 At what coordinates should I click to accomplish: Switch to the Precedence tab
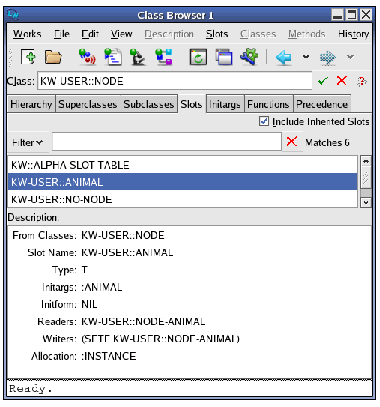322,104
